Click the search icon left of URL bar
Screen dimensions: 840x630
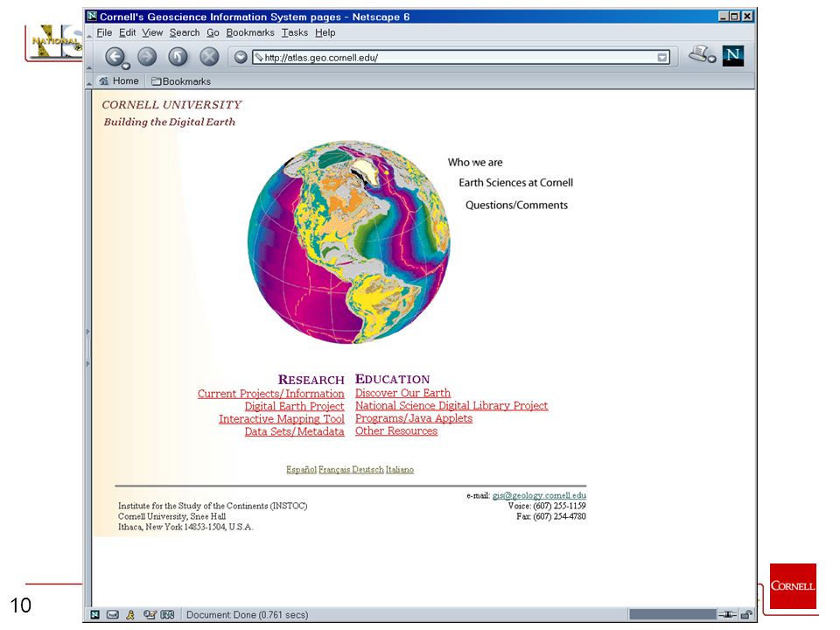click(x=241, y=57)
